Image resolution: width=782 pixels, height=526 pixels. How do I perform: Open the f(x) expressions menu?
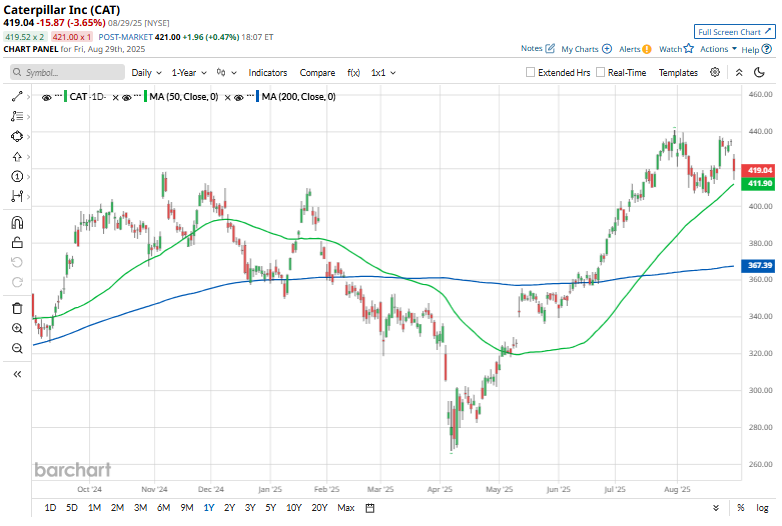click(x=354, y=73)
